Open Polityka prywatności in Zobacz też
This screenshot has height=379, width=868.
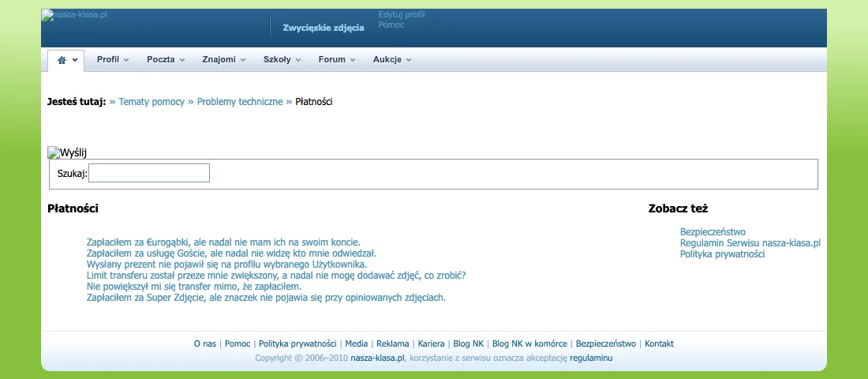pos(722,254)
